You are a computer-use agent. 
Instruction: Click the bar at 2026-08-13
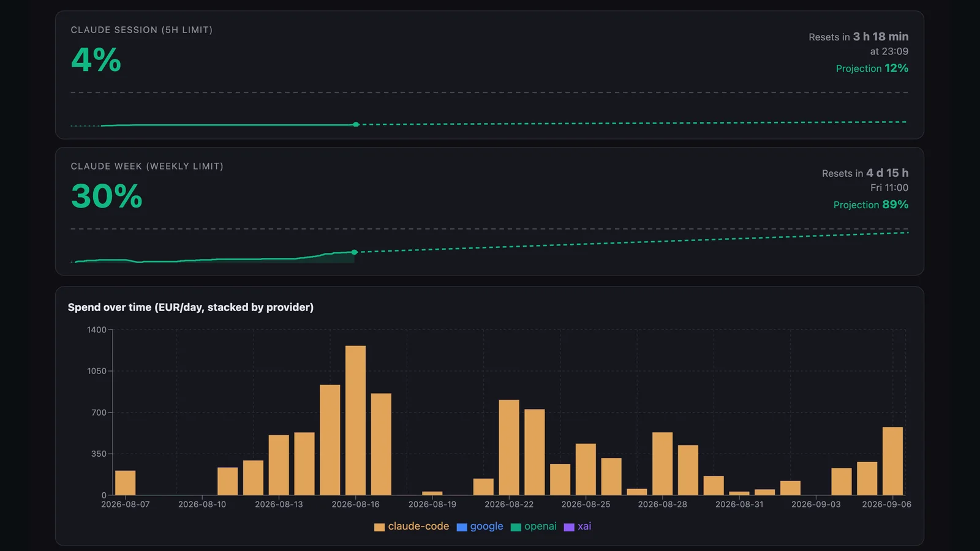(x=279, y=465)
